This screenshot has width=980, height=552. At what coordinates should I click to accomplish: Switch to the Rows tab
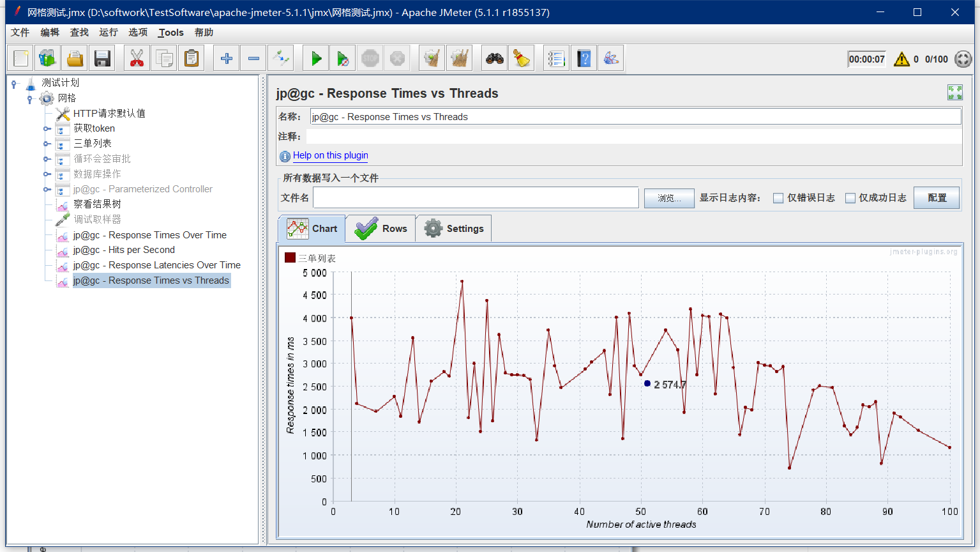[381, 229]
